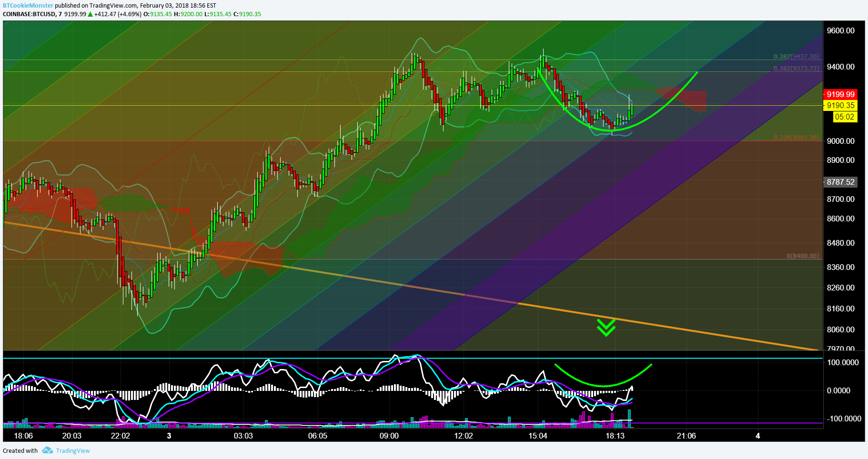Click the 9000.00 price axis label

click(x=840, y=141)
